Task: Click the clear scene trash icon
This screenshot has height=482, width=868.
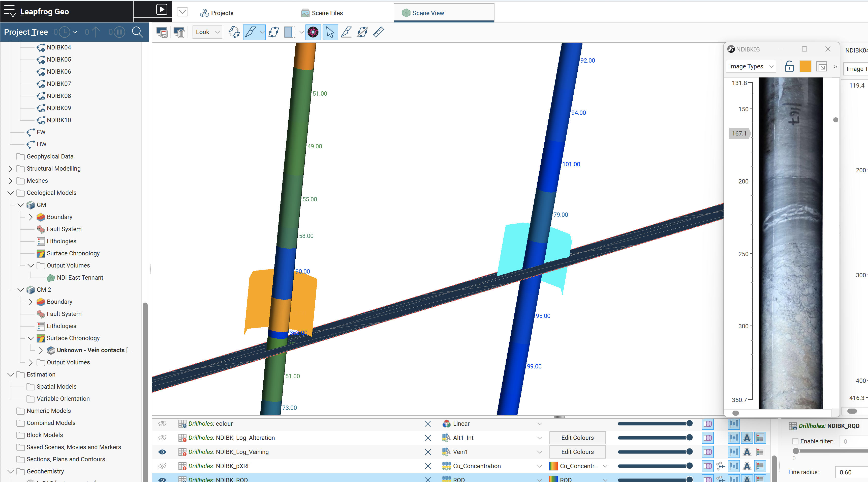Action: click(x=179, y=32)
